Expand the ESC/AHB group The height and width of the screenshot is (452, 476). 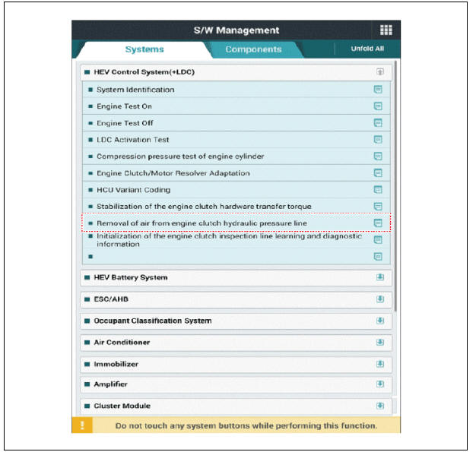[379, 299]
